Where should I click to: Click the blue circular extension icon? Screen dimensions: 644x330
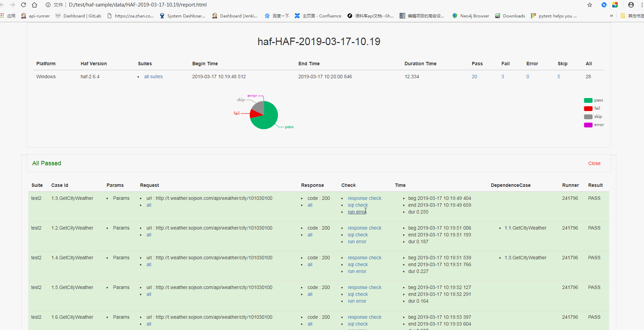point(604,5)
